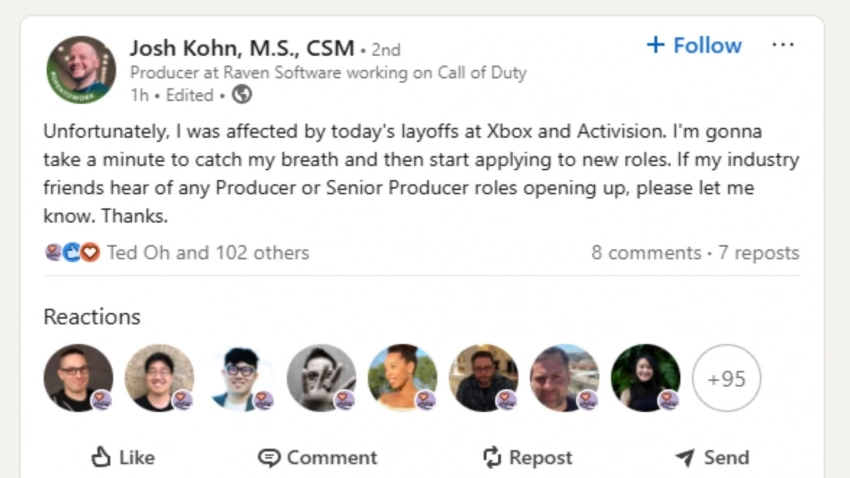Click the Josh Kohn, M.S., CSM name link

coord(242,47)
